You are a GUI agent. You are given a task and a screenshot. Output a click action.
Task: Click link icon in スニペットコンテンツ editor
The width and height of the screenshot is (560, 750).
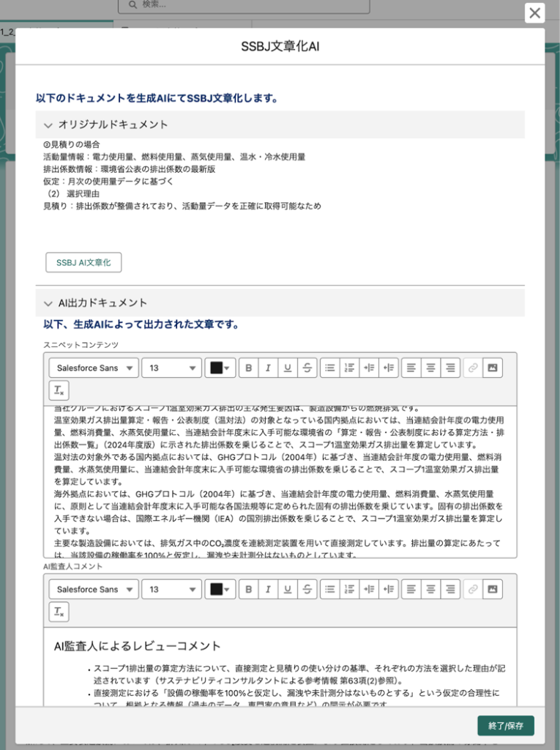[473, 368]
